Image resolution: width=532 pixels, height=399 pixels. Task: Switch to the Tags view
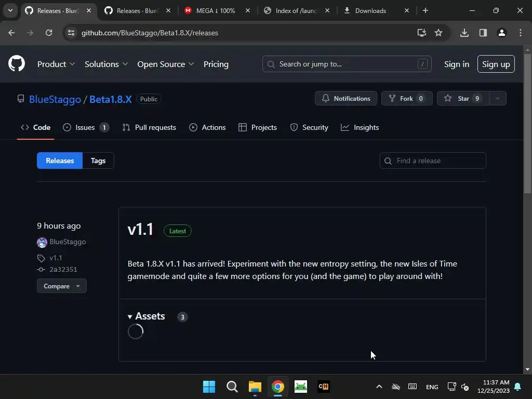pyautogui.click(x=98, y=161)
